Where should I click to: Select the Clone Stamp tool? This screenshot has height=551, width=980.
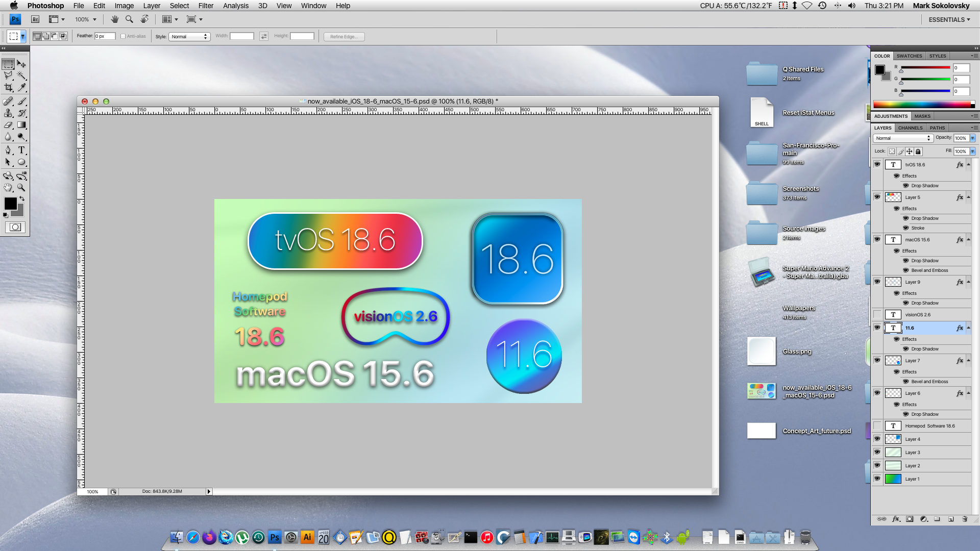pos(9,113)
